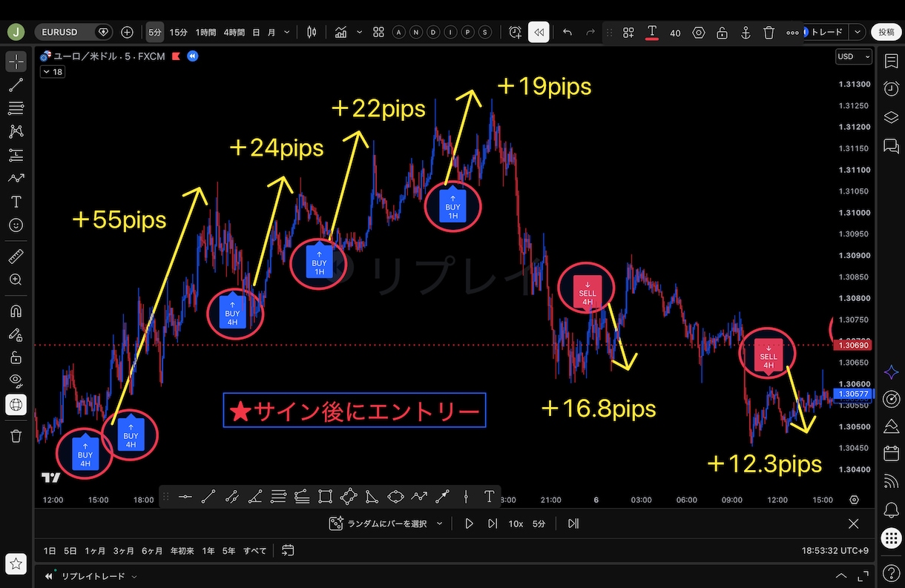
Task: Expand the timeframe interval dropdown
Action: point(287,32)
